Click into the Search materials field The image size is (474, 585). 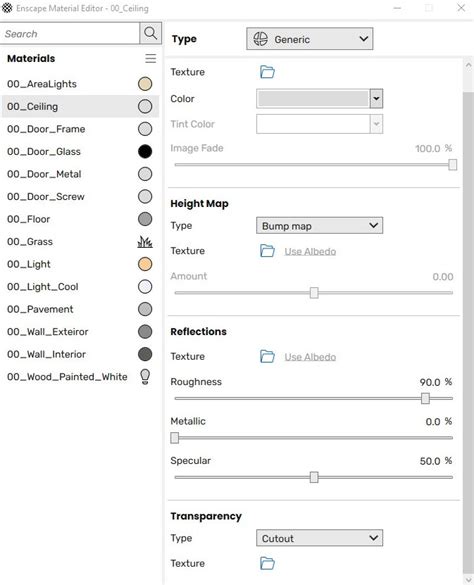click(70, 34)
